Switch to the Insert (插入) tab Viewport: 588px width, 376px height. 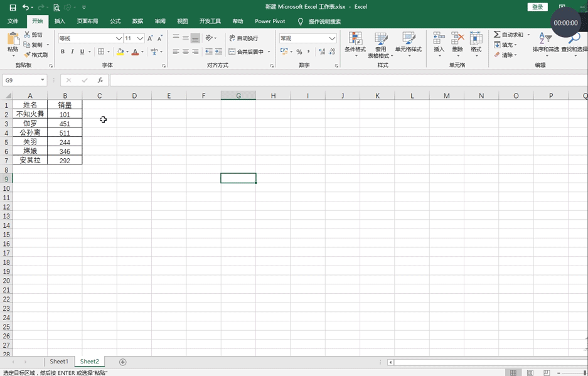pos(60,21)
